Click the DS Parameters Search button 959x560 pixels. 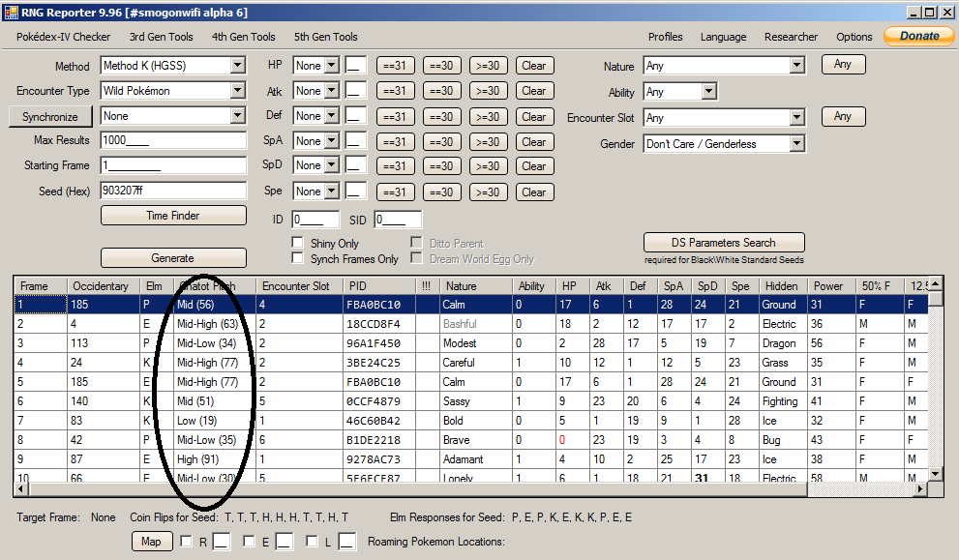coord(724,243)
